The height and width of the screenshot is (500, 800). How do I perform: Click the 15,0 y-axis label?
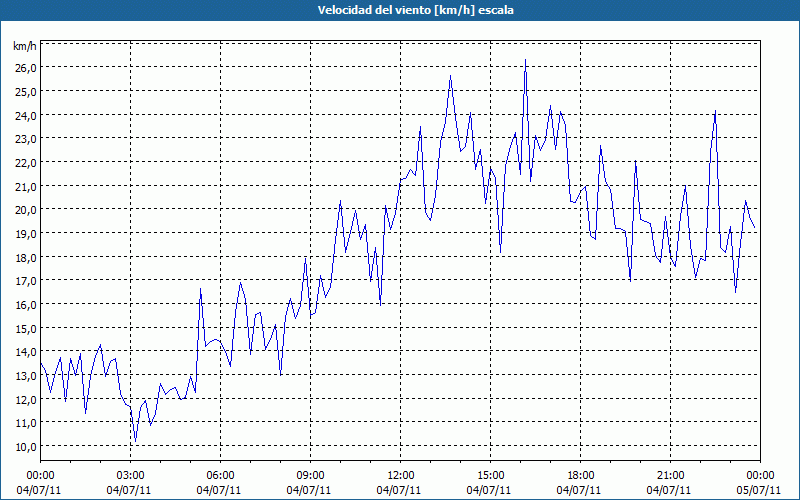tap(25, 328)
